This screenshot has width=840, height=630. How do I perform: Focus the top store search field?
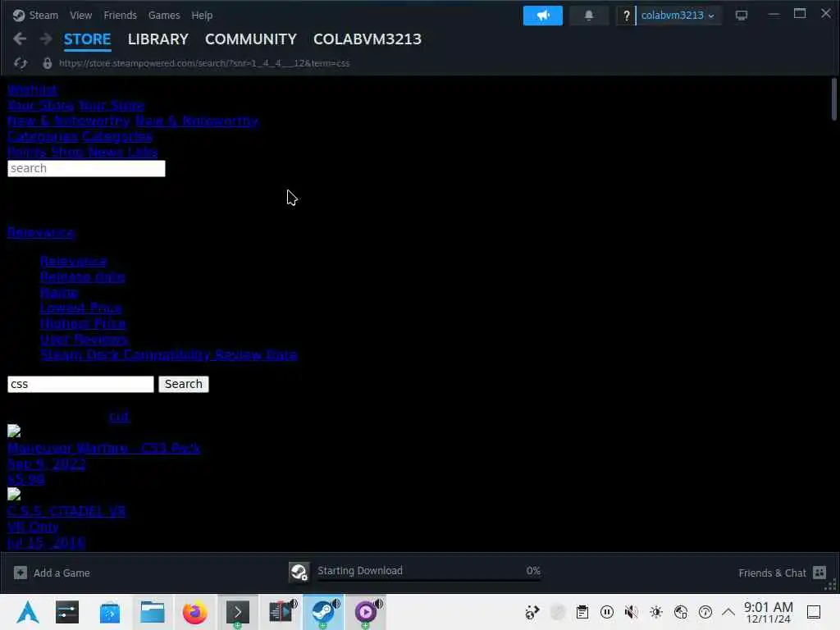click(86, 168)
